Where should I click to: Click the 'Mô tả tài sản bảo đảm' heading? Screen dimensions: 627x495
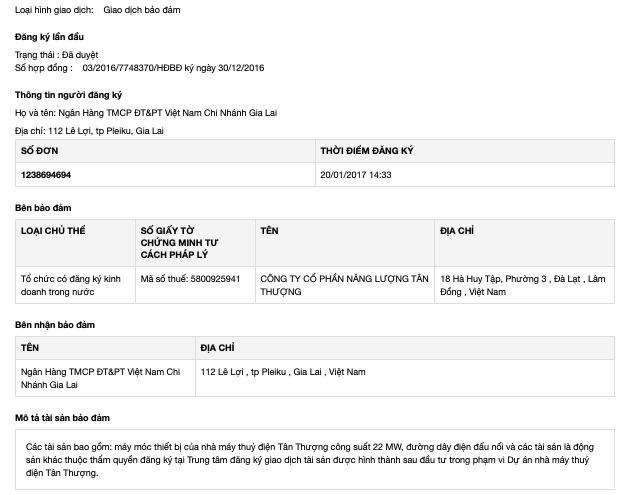click(x=62, y=418)
